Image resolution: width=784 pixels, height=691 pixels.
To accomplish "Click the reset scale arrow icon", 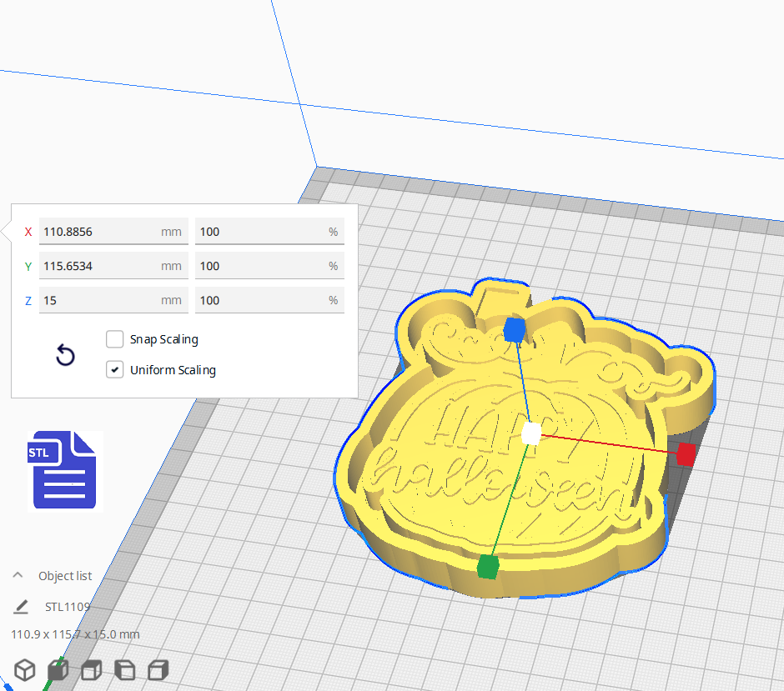I will [65, 356].
